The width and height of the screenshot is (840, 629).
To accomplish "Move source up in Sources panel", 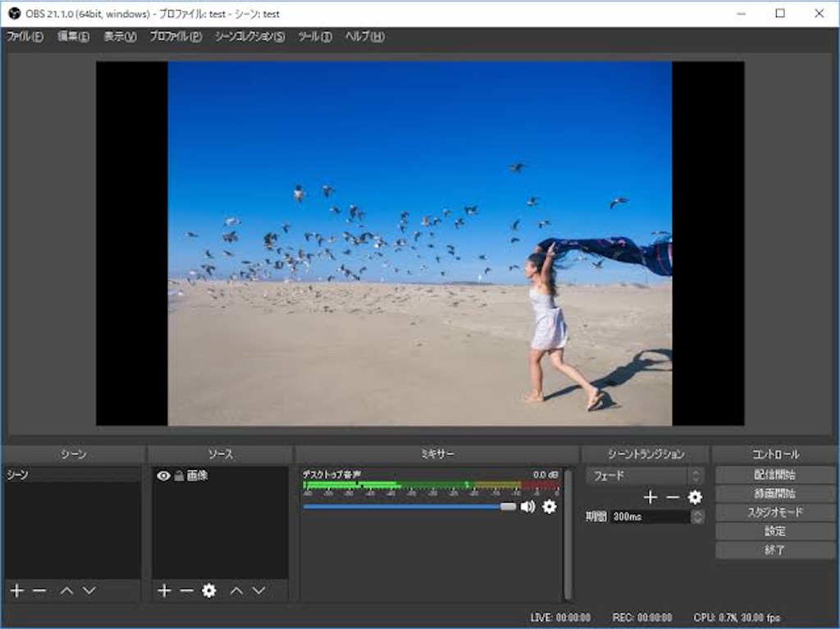I will tap(237, 590).
